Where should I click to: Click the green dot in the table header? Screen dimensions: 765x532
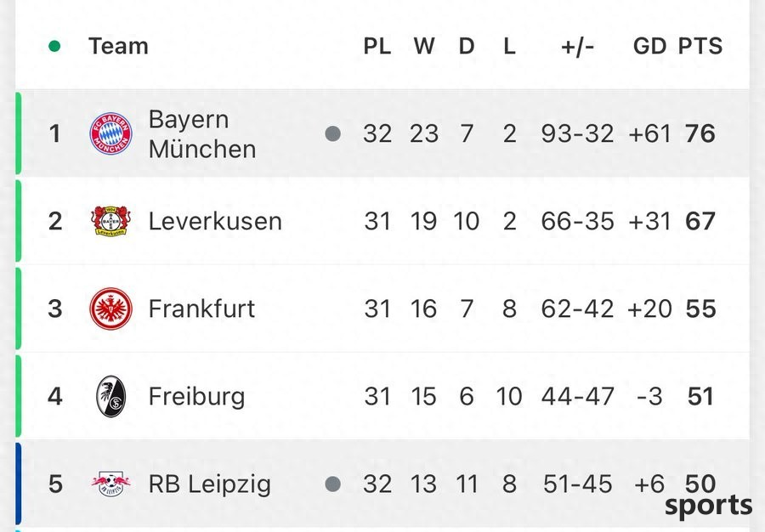click(54, 47)
